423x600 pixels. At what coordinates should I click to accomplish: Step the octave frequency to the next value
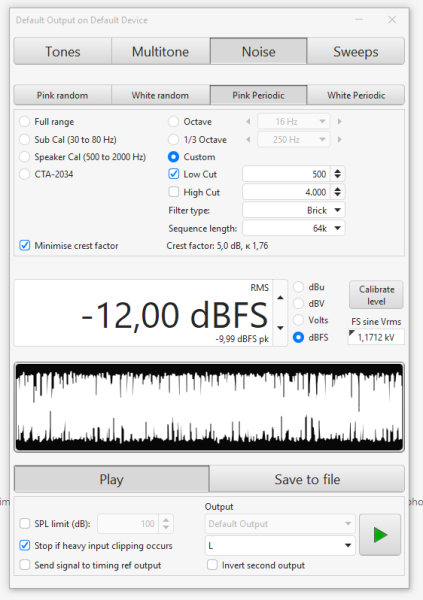(x=339, y=122)
